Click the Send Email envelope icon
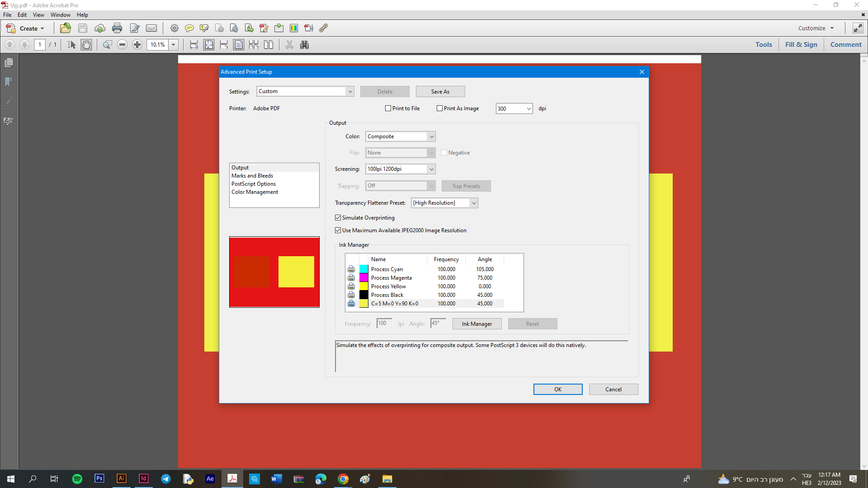This screenshot has width=868, height=488. click(151, 28)
